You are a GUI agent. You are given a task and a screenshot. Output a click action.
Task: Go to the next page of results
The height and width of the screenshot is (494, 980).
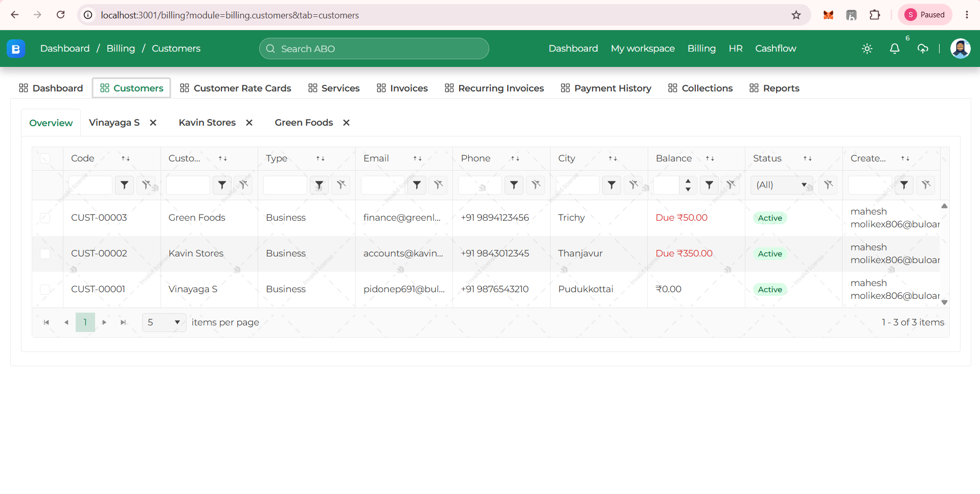click(x=104, y=322)
